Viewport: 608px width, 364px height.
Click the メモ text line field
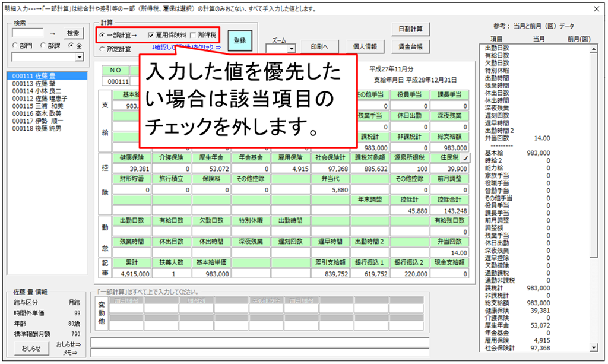point(260,352)
